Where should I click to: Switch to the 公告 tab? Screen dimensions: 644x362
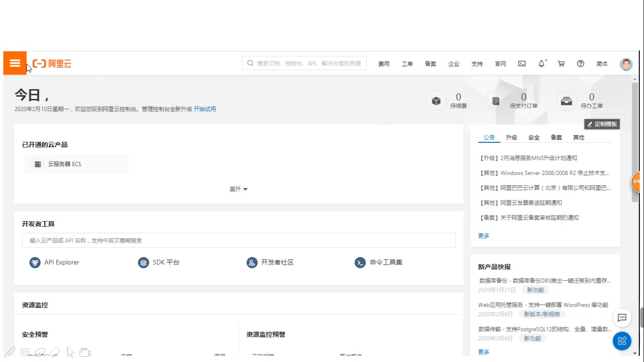[489, 138]
